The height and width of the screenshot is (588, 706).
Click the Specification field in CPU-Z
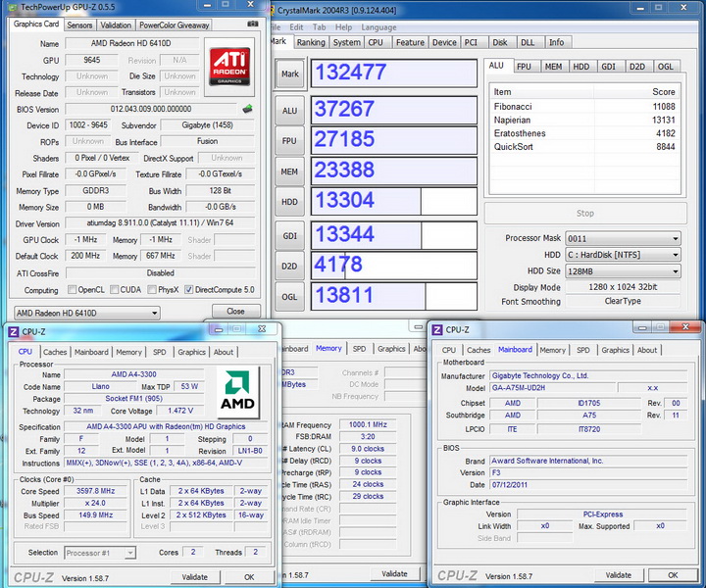click(166, 426)
